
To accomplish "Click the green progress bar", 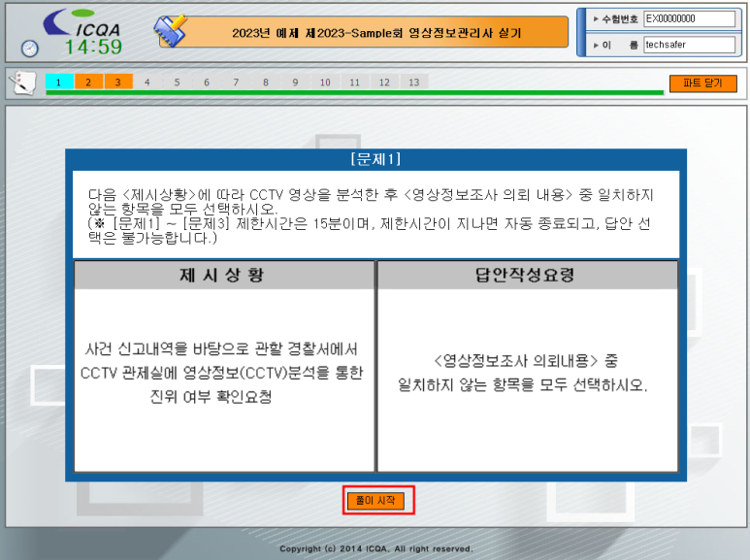I will 354,93.
